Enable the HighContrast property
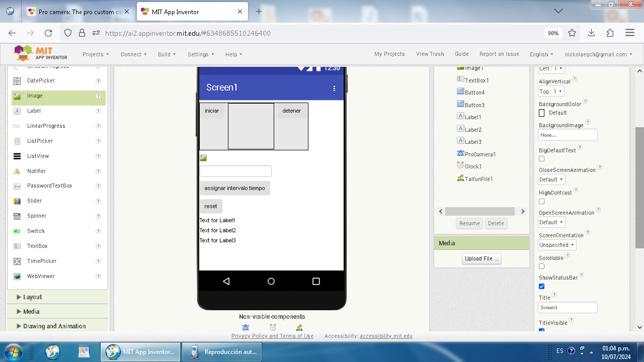The image size is (644, 362). tap(541, 201)
